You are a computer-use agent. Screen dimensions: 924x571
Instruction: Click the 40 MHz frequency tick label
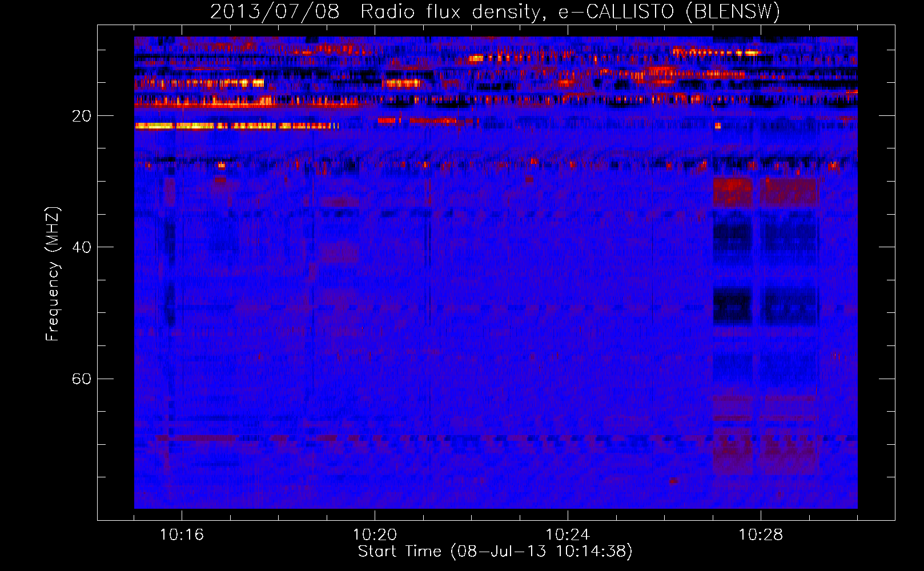click(x=81, y=247)
